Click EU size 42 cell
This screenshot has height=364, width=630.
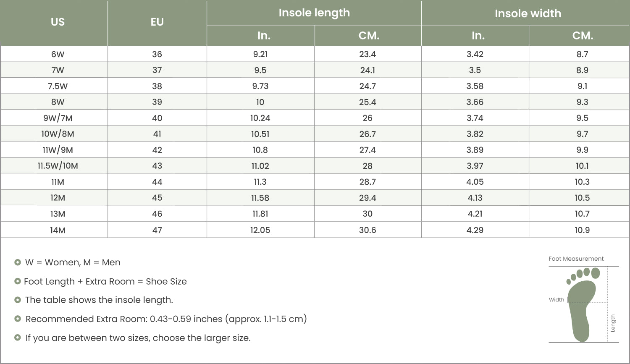pos(157,150)
